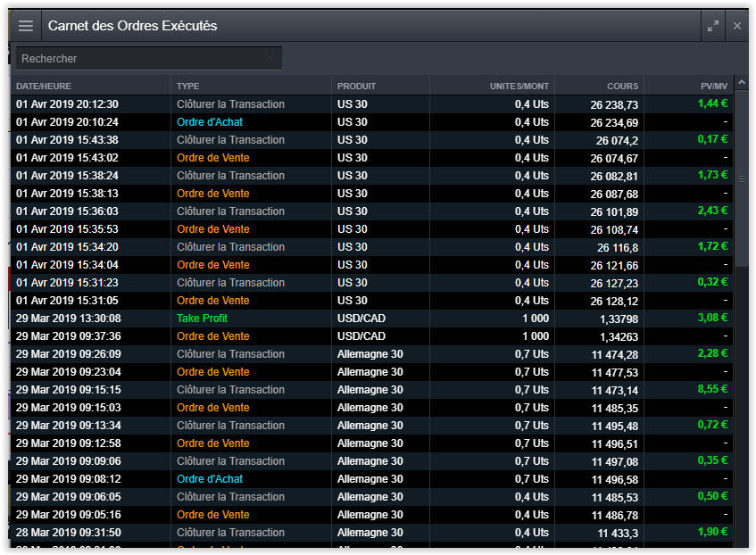Sort by DATE/HEURE column header

click(44, 87)
